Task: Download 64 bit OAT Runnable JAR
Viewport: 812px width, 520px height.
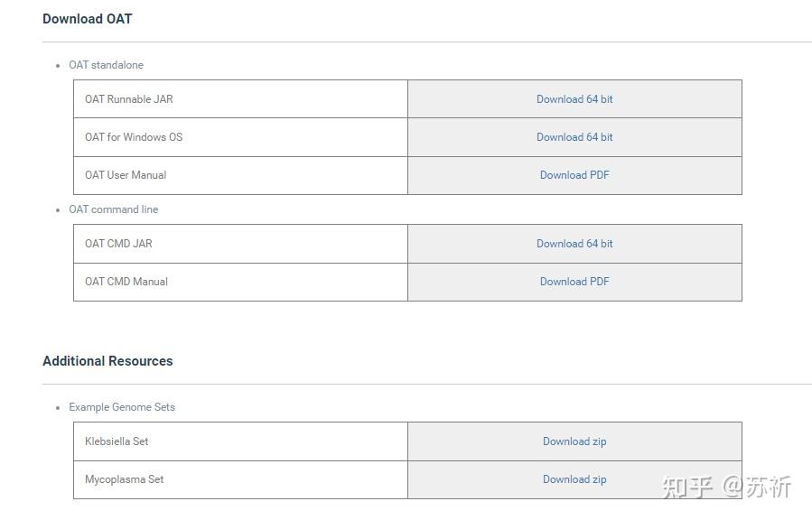Action: coord(574,98)
